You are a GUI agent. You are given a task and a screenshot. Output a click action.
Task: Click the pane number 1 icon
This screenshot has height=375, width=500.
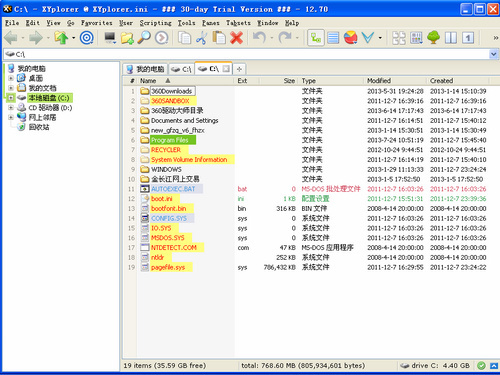[468, 38]
